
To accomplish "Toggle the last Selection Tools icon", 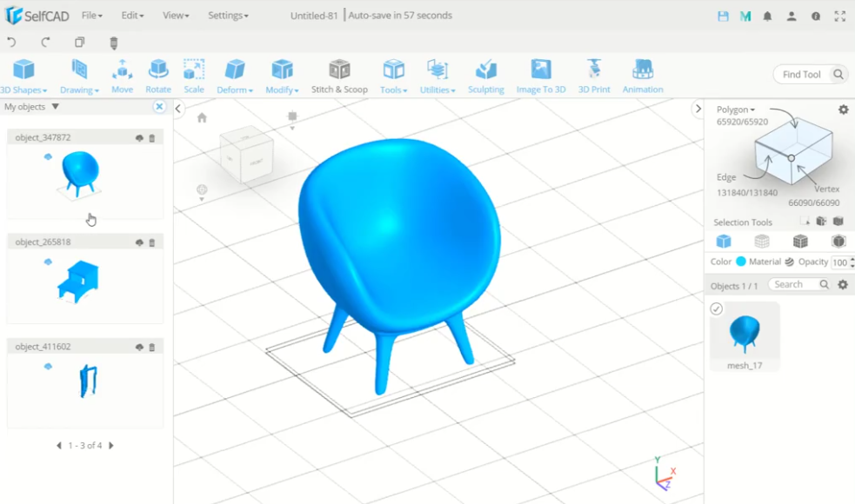I will coord(838,222).
